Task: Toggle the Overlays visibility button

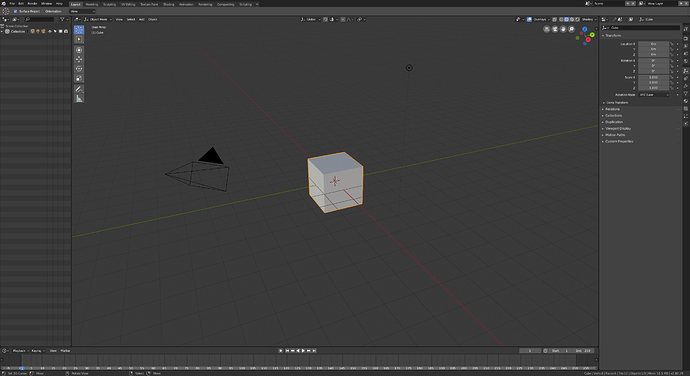Action: (x=529, y=19)
